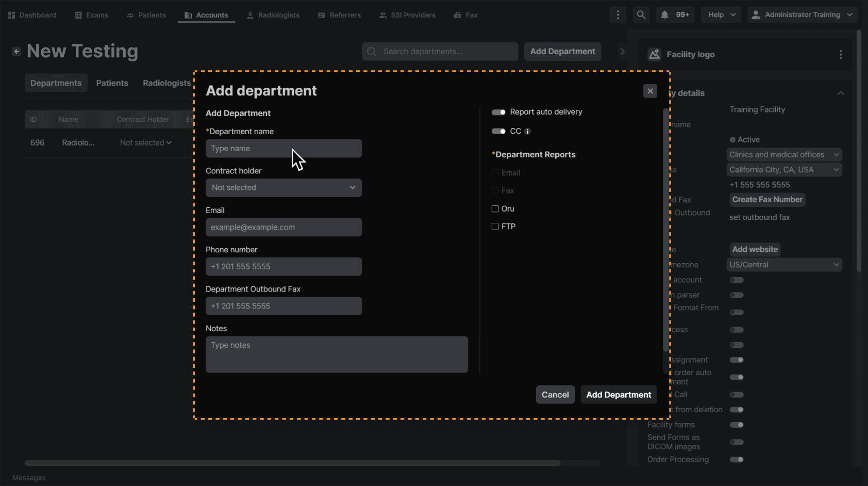This screenshot has height=486, width=868.
Task: Click the back arrow beside New Testing
Action: pyautogui.click(x=16, y=52)
